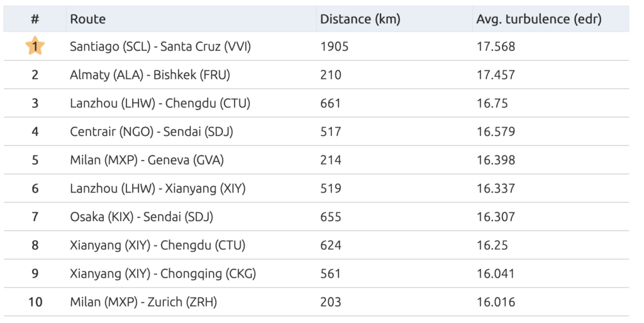Select the Lanzhou (LHW) - Chengdu (CTU) row
Screen dimensions: 644x323
point(316,103)
